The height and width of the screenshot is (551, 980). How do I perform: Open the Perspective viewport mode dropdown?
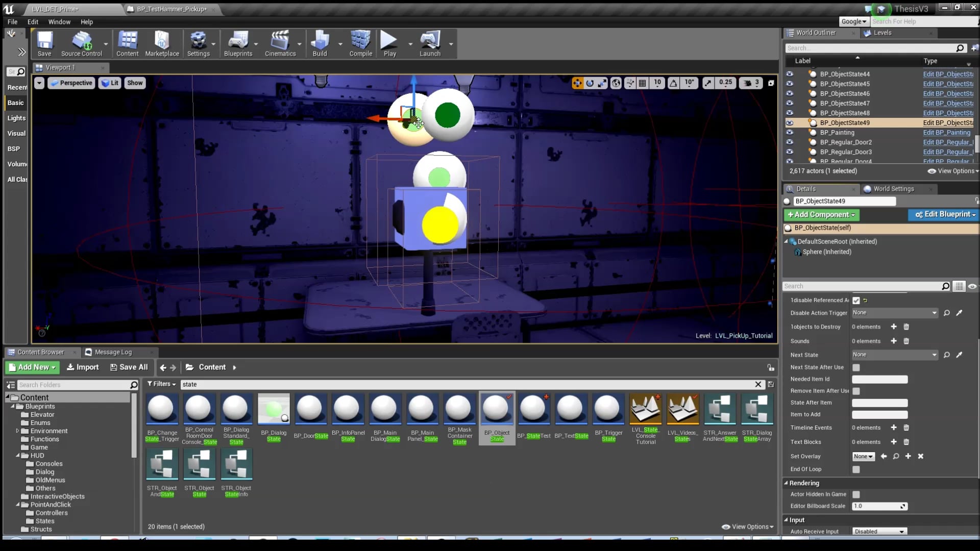[71, 83]
